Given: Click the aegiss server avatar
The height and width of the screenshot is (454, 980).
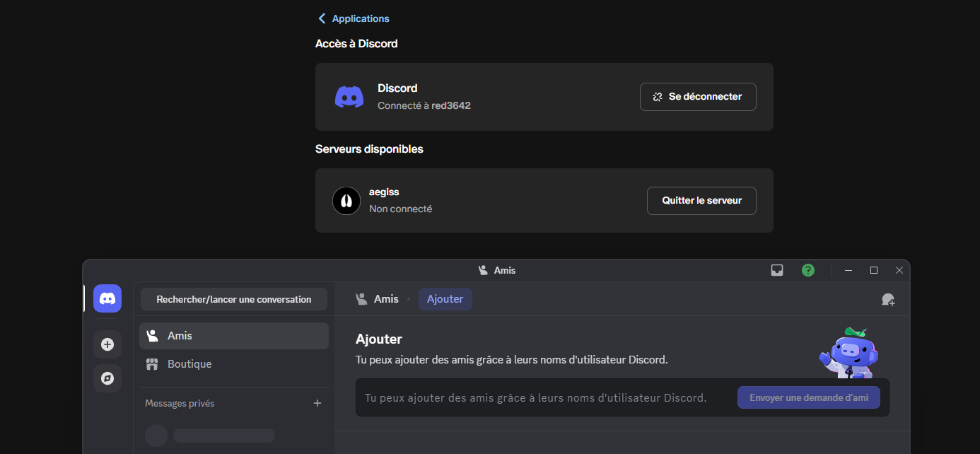Looking at the screenshot, I should click(x=346, y=201).
